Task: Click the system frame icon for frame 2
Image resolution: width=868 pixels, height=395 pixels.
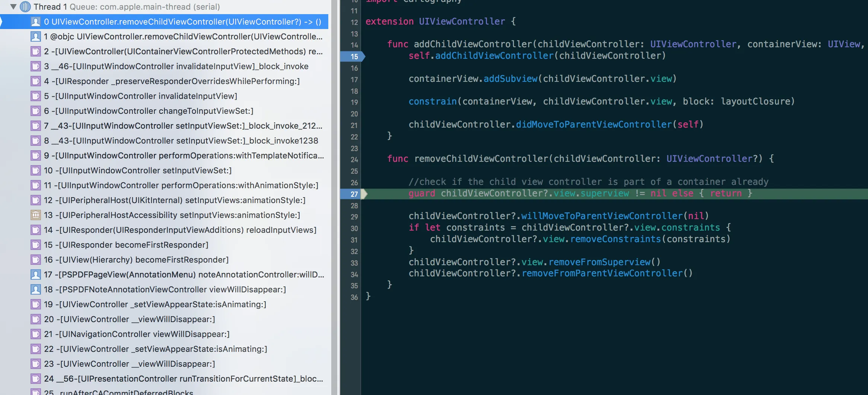Action: pos(36,51)
